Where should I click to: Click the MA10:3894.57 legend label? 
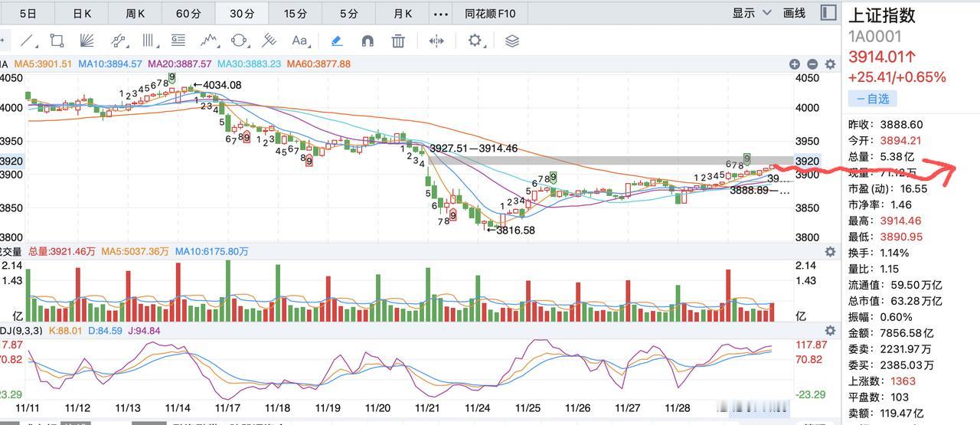pos(109,64)
